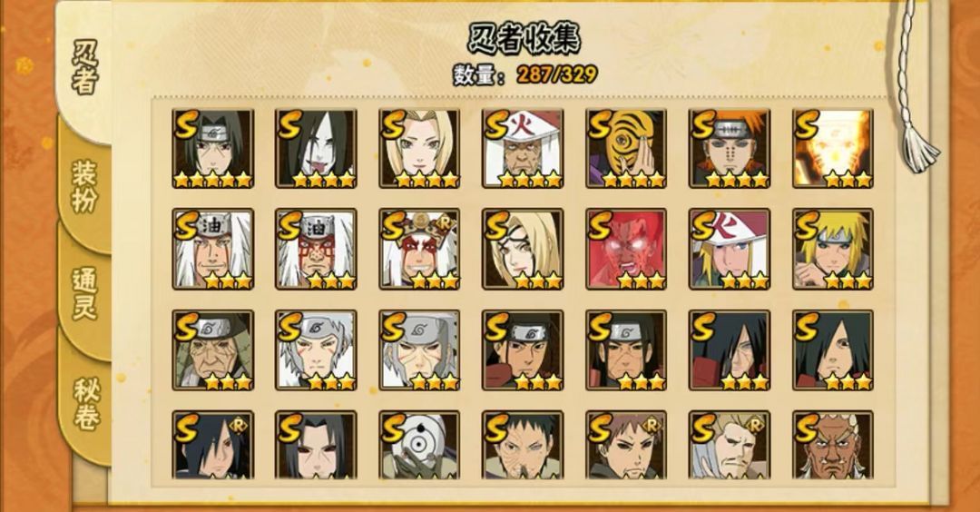Select the blonde Tsunade card with four stars

tap(419, 149)
